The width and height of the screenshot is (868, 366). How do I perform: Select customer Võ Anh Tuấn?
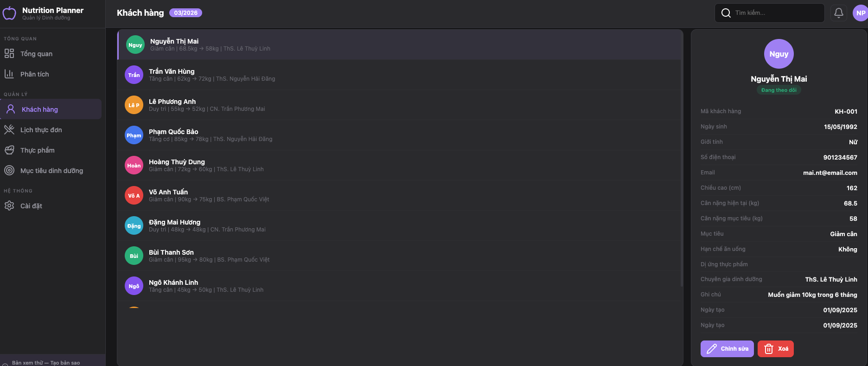click(399, 195)
